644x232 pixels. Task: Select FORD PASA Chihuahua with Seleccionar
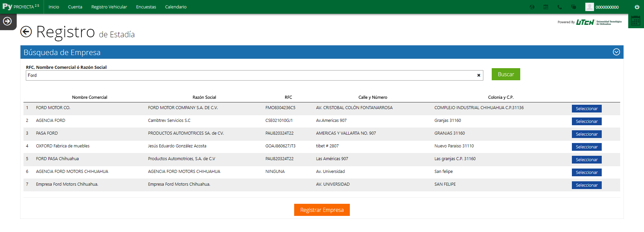click(587, 160)
